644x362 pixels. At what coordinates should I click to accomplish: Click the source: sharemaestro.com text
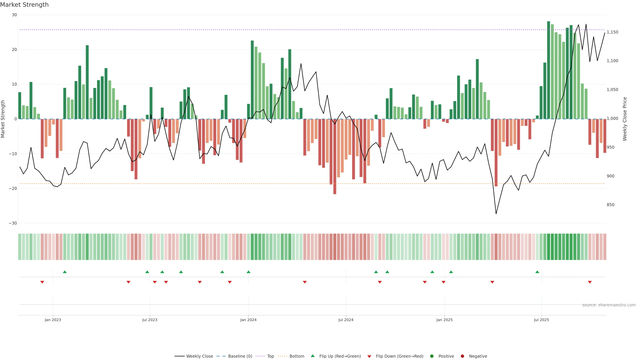(x=609, y=305)
